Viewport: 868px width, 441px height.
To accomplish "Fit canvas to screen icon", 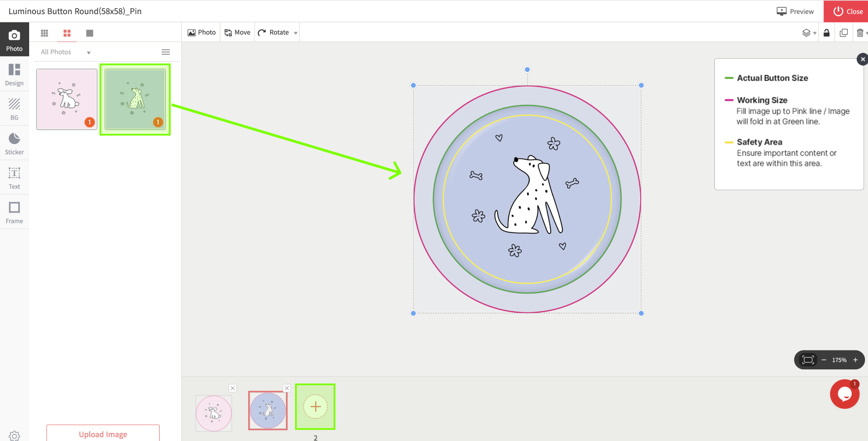I will click(808, 360).
